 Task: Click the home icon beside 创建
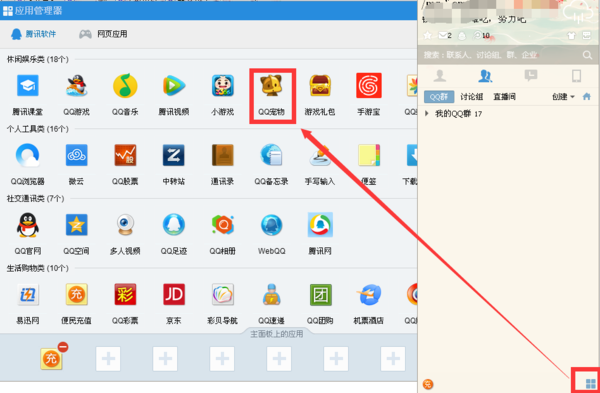tap(587, 97)
